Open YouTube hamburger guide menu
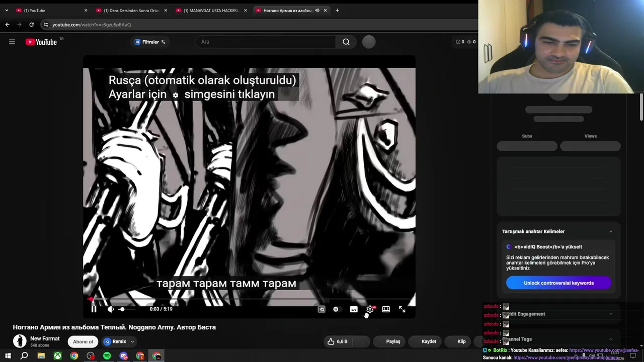Screen dimensions: 644x362 point(12,42)
